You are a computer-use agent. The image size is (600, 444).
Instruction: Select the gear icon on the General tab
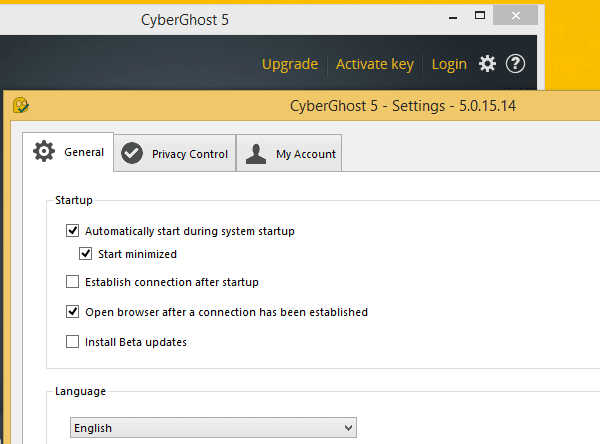pos(44,151)
